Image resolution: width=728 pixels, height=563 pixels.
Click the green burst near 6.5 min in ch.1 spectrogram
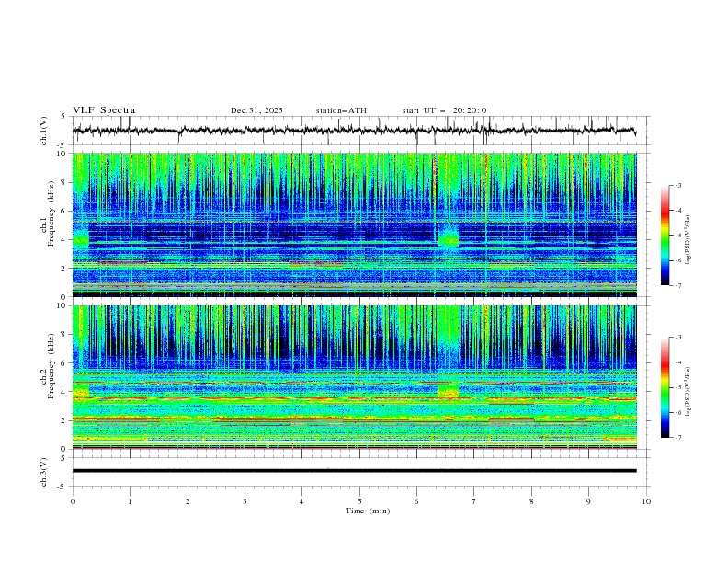click(448, 238)
